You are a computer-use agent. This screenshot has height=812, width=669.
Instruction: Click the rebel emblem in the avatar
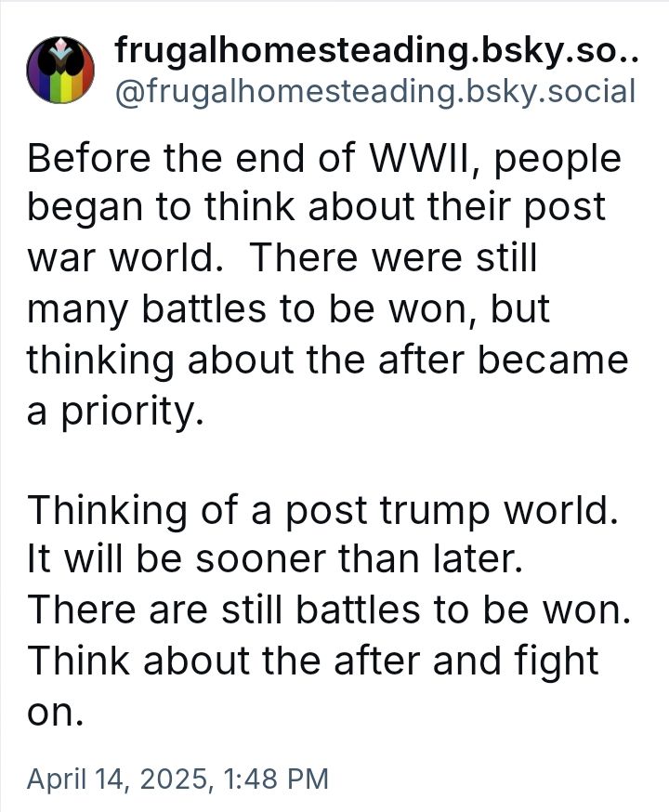60,59
